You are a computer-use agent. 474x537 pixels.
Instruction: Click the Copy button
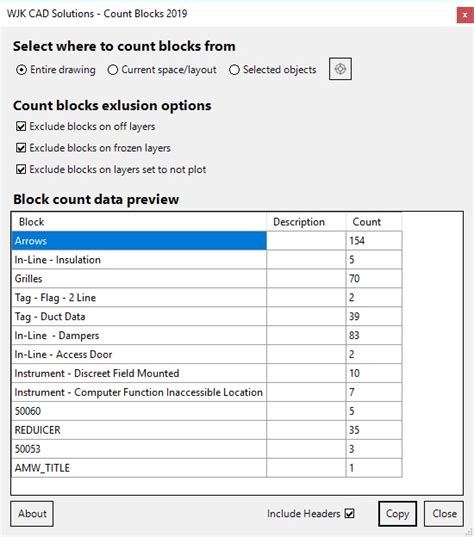coord(397,514)
